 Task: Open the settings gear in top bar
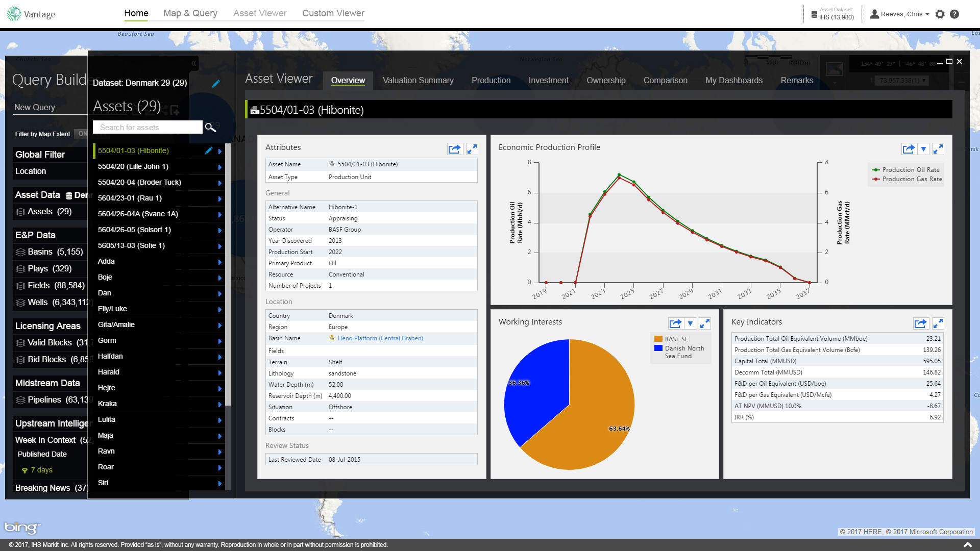click(940, 14)
